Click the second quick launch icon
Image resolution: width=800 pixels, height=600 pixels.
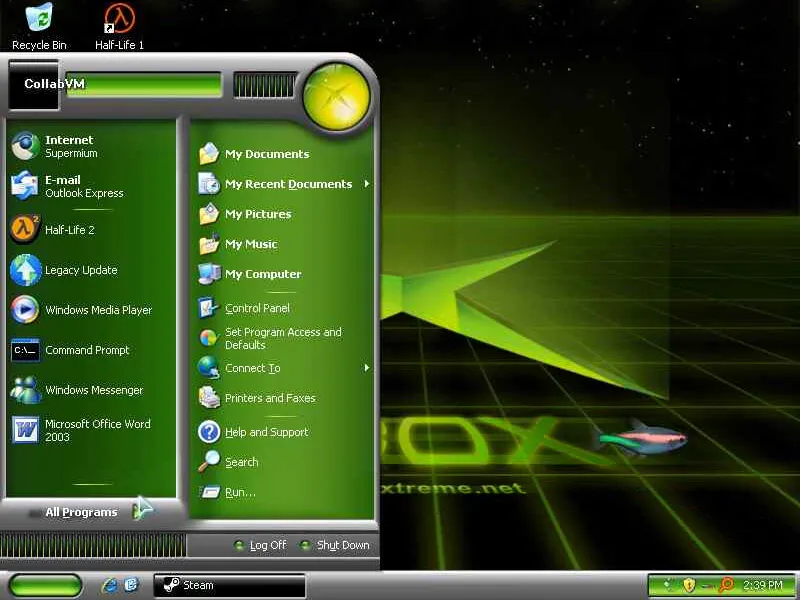132,585
